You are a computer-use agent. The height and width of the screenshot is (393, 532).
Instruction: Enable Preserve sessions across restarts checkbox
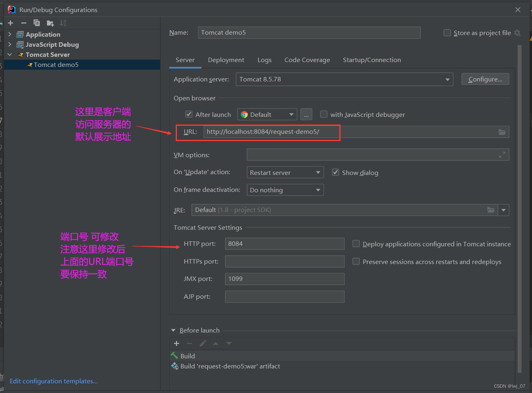point(356,261)
